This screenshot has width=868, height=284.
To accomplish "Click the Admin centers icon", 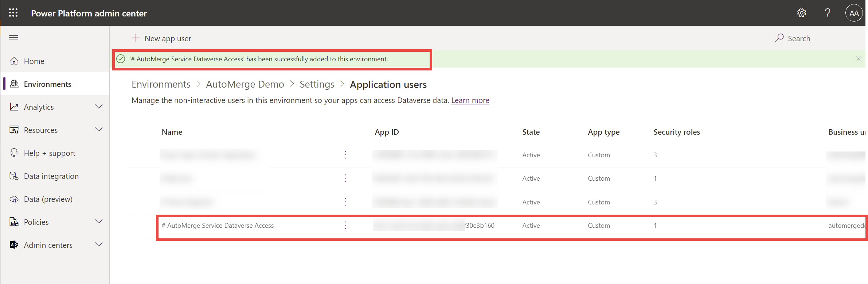I will click(x=14, y=245).
